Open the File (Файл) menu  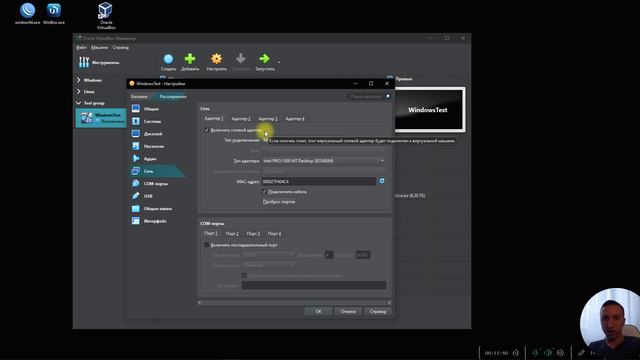tap(81, 47)
